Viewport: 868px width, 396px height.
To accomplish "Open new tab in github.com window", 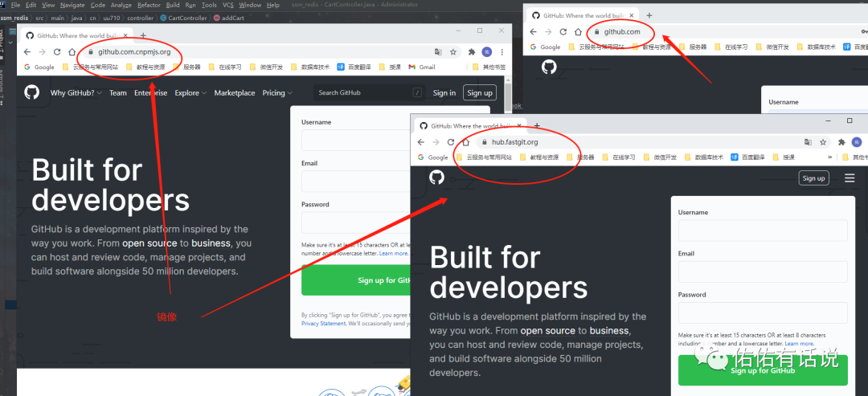I will coord(649,15).
